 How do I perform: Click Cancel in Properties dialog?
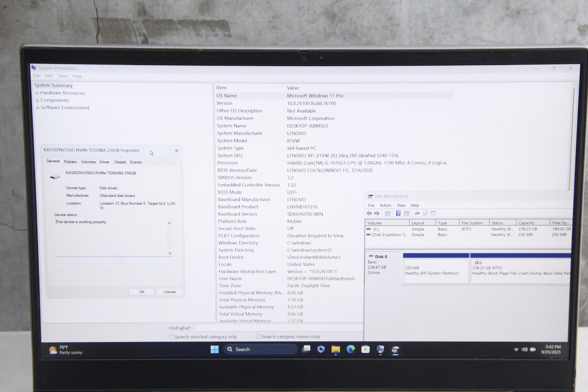pyautogui.click(x=170, y=292)
